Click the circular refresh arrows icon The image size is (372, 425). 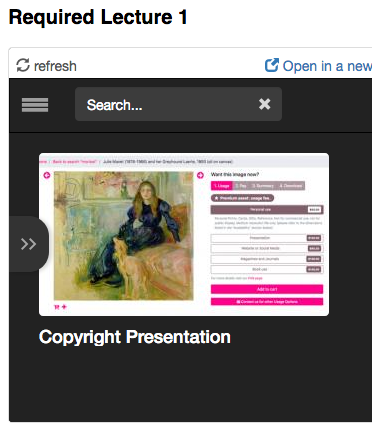(23, 65)
